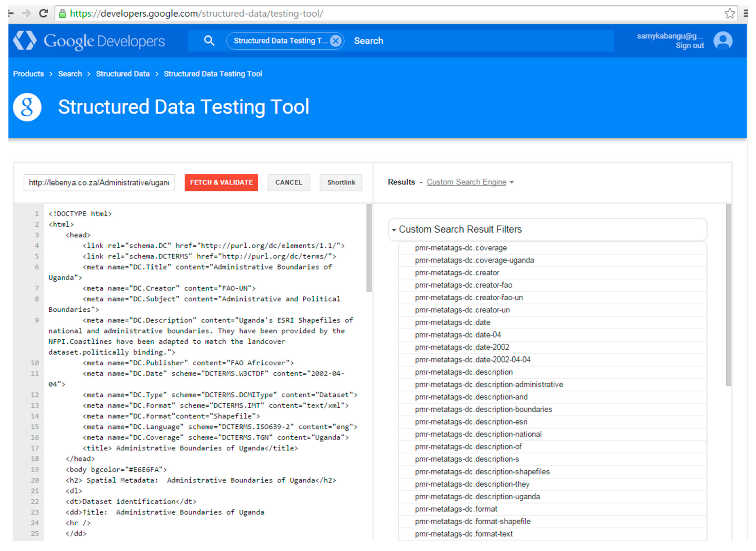The height and width of the screenshot is (551, 756).
Task: Click the browser reload icon
Action: pyautogui.click(x=43, y=13)
